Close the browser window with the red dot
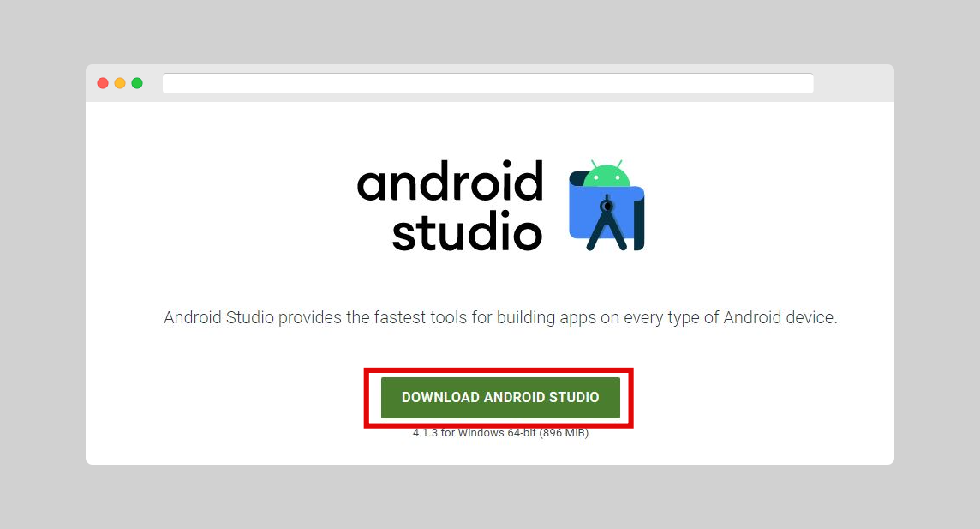 click(x=103, y=83)
